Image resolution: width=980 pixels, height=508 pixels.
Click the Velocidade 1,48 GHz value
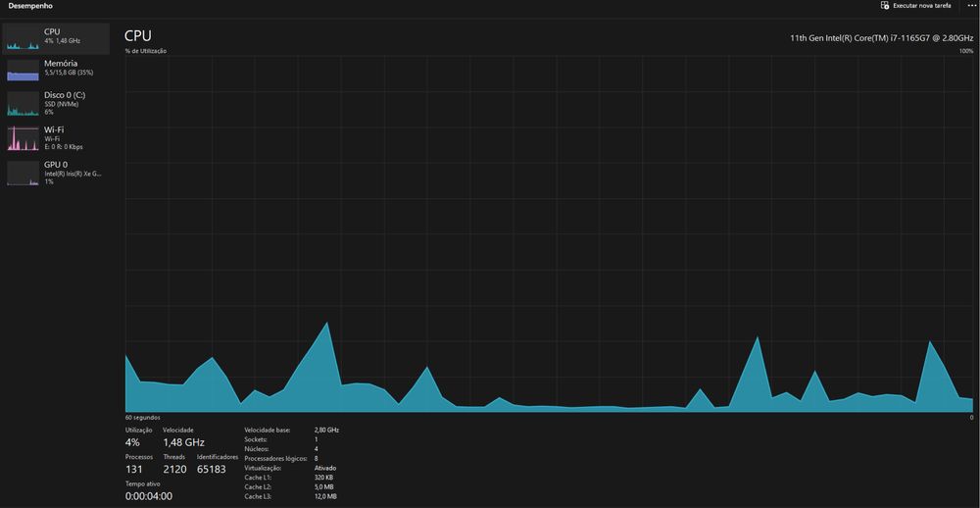pyautogui.click(x=184, y=442)
